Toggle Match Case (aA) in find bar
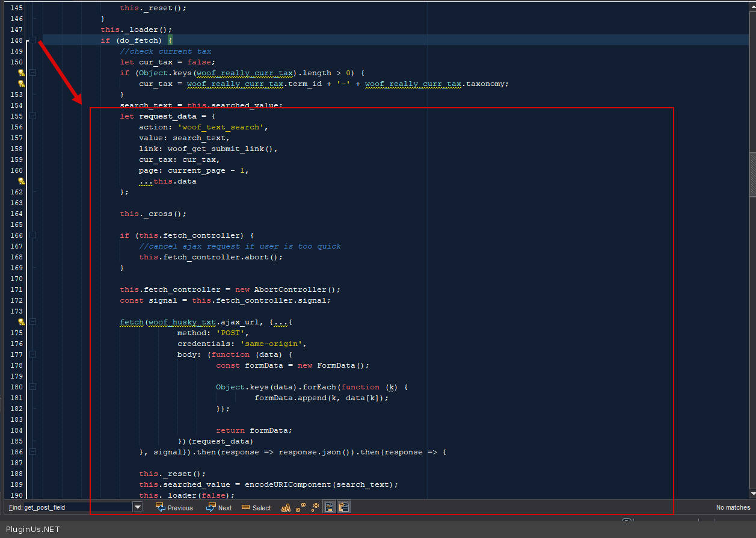The width and height of the screenshot is (756, 538). (286, 507)
